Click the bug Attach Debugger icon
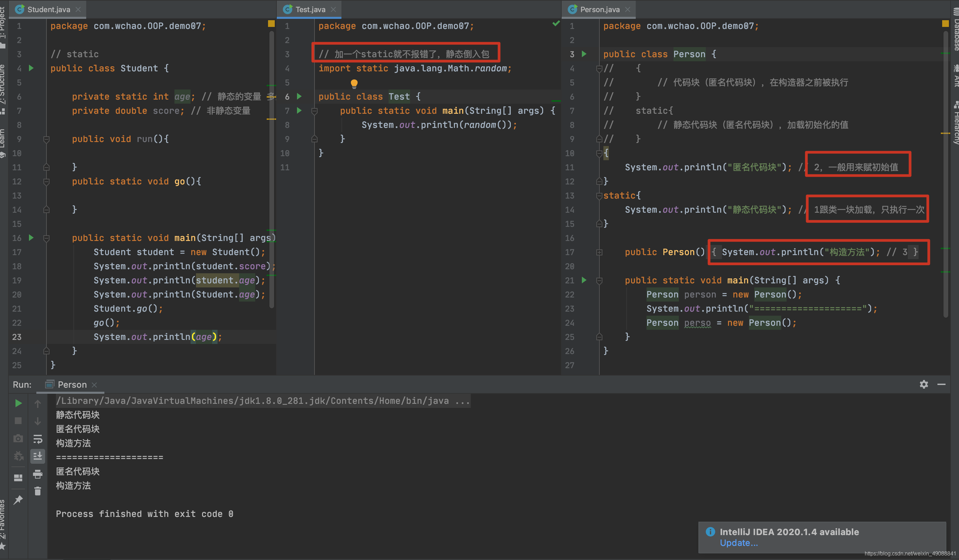The height and width of the screenshot is (560, 959). tap(18, 456)
